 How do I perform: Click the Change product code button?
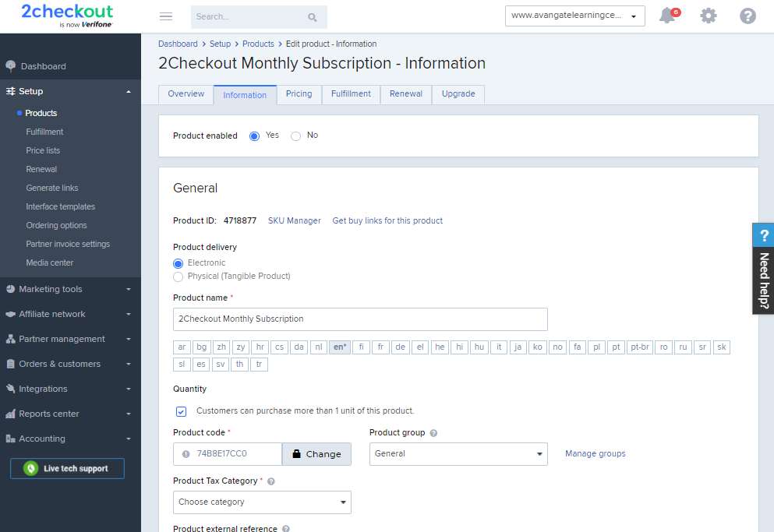tap(317, 454)
